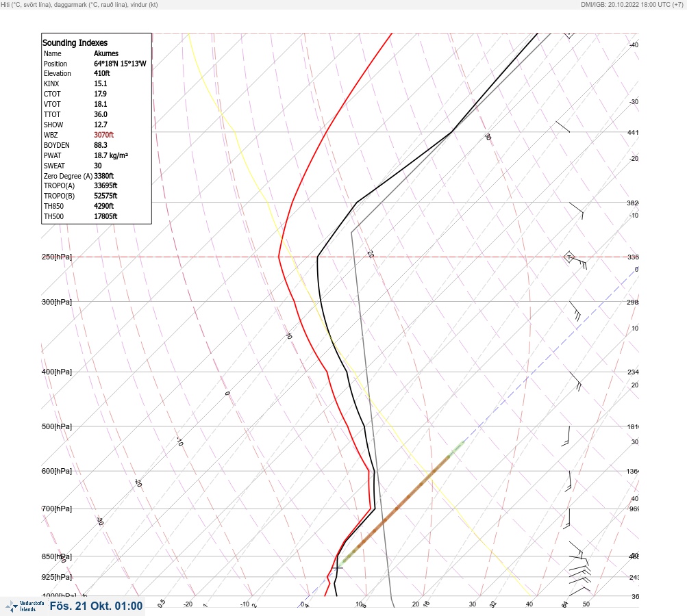Click the 250[hPa] pressure label
Image resolution: width=687 pixels, height=616 pixels.
57,257
